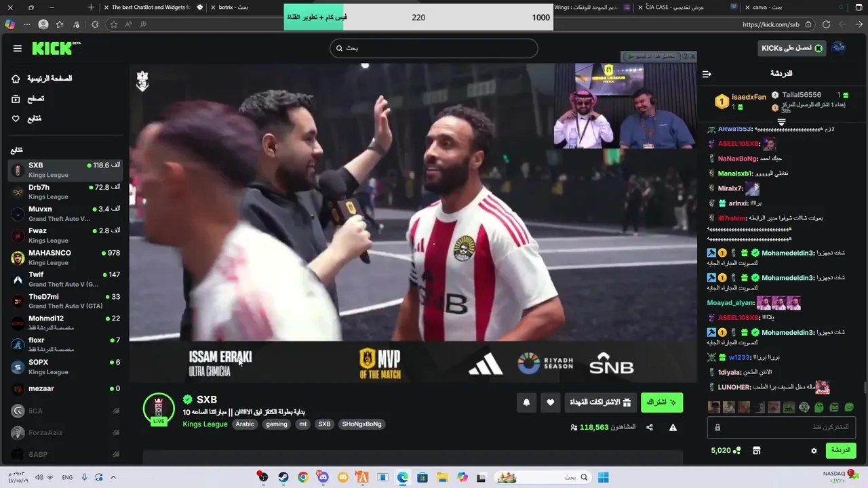The image size is (868, 488).
Task: Open the Kick sidebar hamburger menu
Action: (18, 48)
